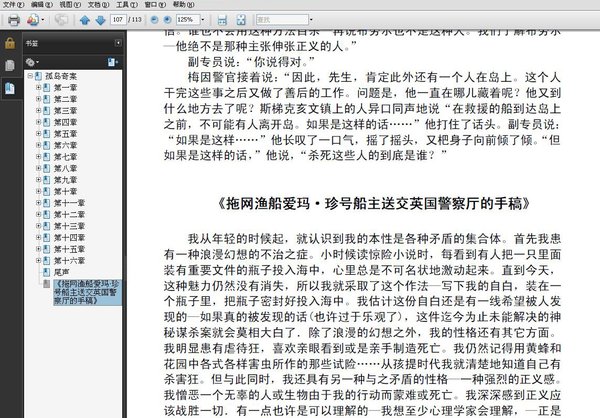Jump to the 第十二章 bookmark
This screenshot has width=600, height=418.
coord(69,214)
